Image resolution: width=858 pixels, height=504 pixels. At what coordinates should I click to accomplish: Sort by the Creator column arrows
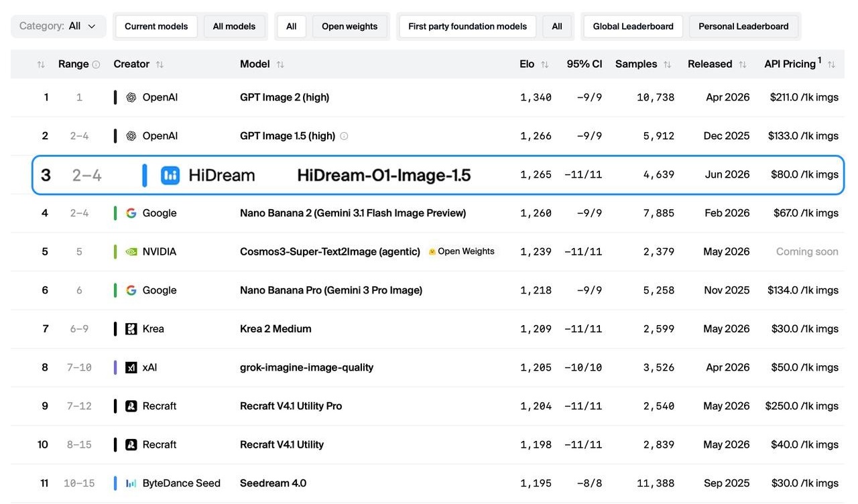click(x=160, y=64)
